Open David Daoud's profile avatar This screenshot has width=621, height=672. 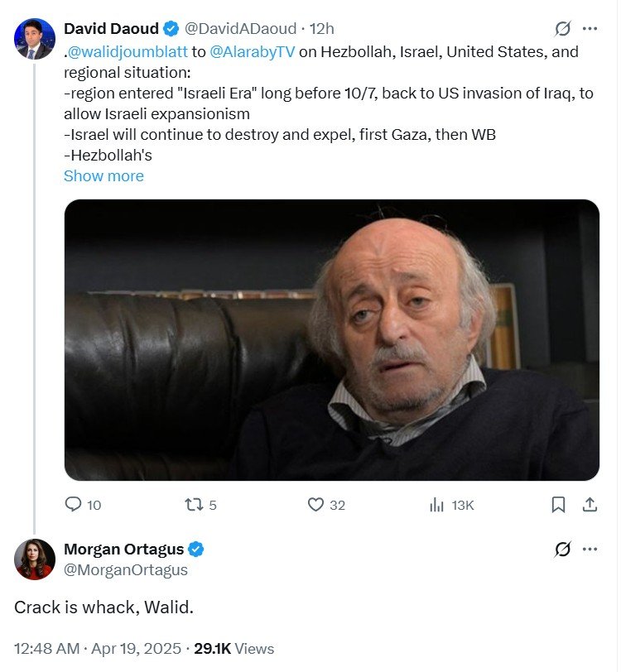[34, 38]
